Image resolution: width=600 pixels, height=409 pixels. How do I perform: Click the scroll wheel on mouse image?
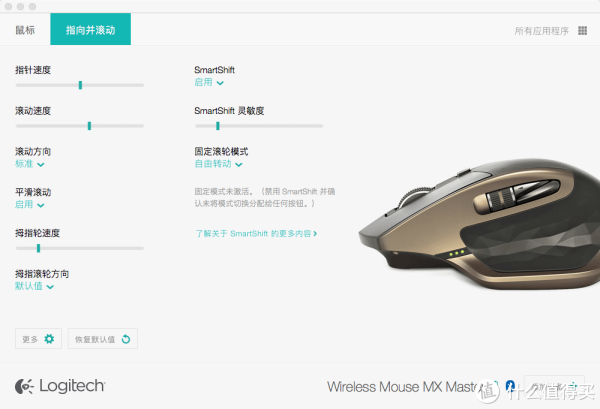pos(415,195)
